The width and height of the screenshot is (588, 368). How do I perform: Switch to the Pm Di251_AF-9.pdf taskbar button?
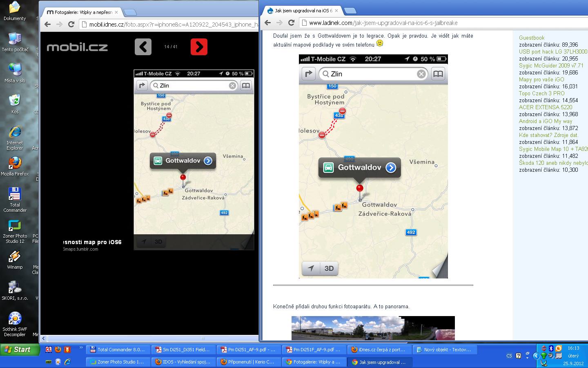[x=248, y=350]
